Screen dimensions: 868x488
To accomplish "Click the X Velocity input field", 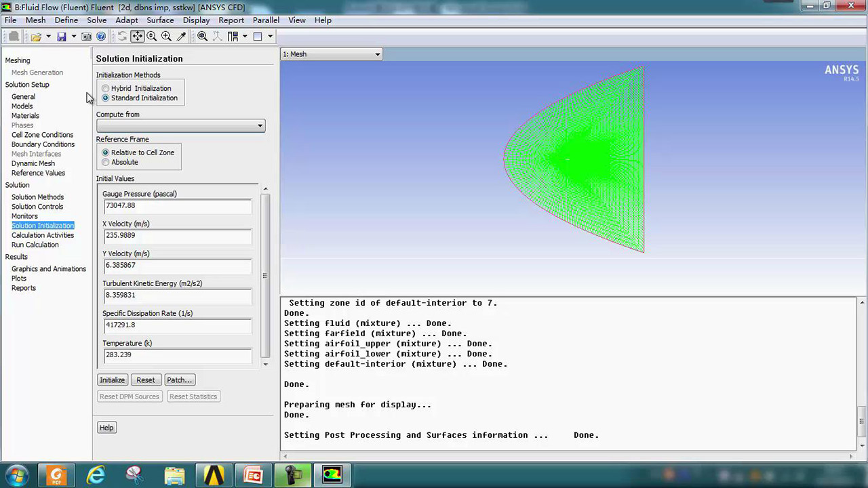I will tap(177, 235).
